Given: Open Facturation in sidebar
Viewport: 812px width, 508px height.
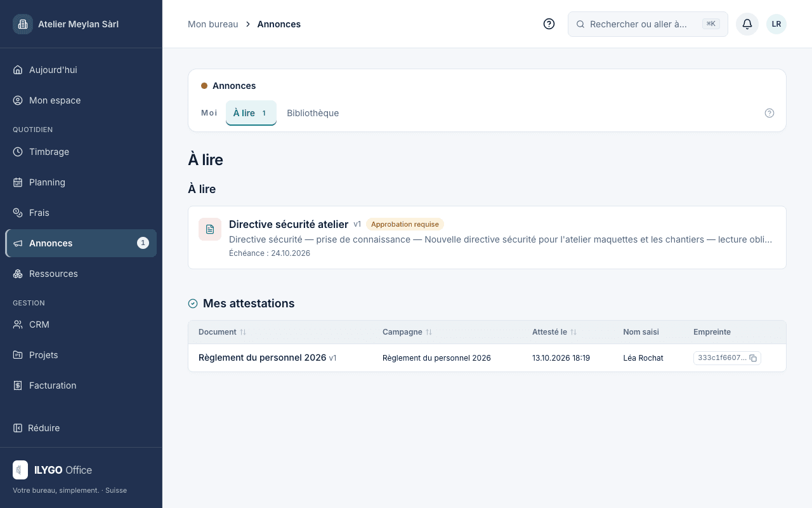Looking at the screenshot, I should click(81, 385).
